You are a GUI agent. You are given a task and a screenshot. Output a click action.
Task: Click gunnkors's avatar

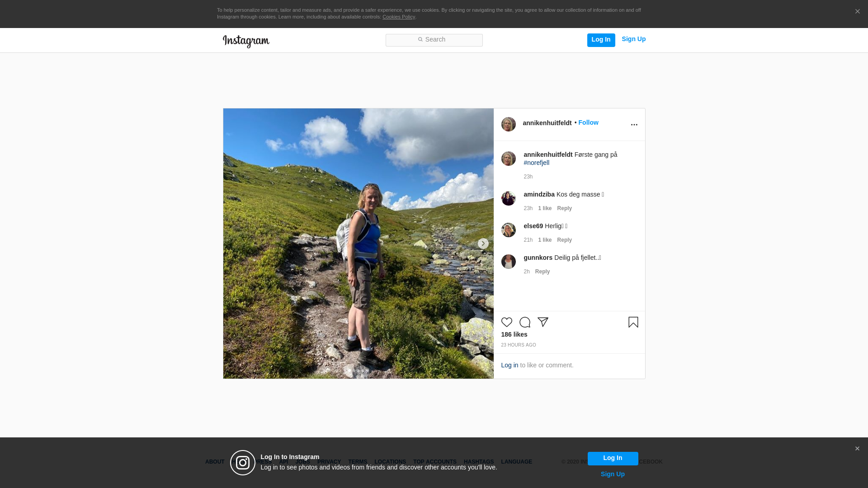click(508, 262)
